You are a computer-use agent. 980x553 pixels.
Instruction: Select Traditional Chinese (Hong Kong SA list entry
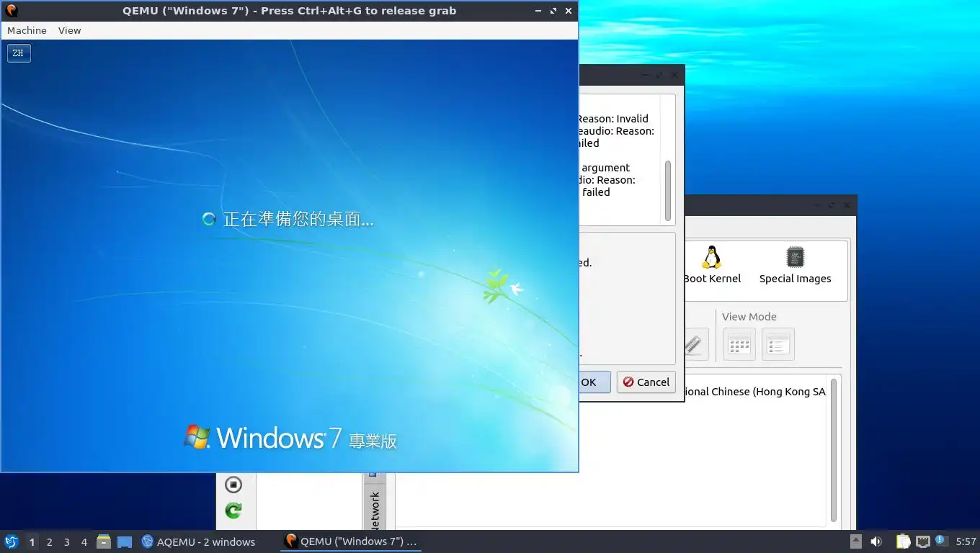coord(755,392)
